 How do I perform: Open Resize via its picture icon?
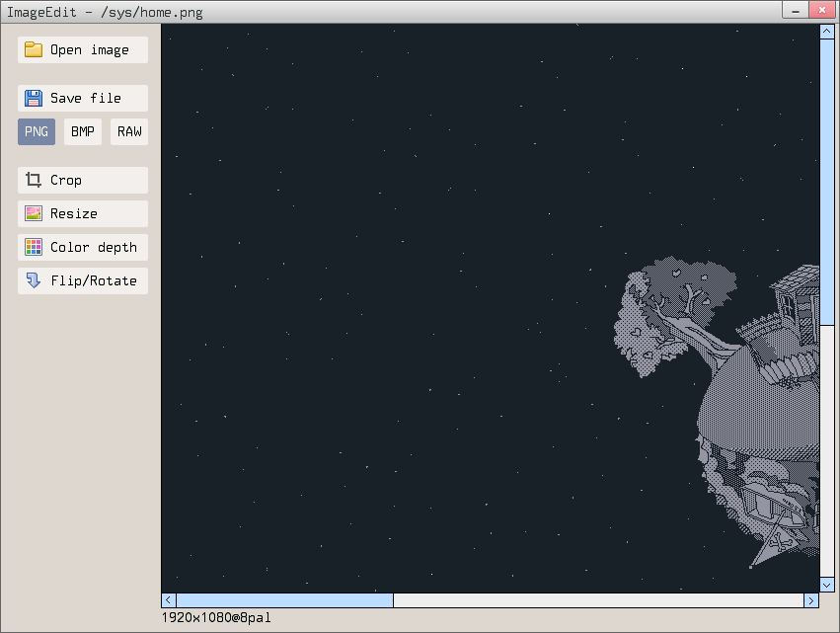pos(34,214)
